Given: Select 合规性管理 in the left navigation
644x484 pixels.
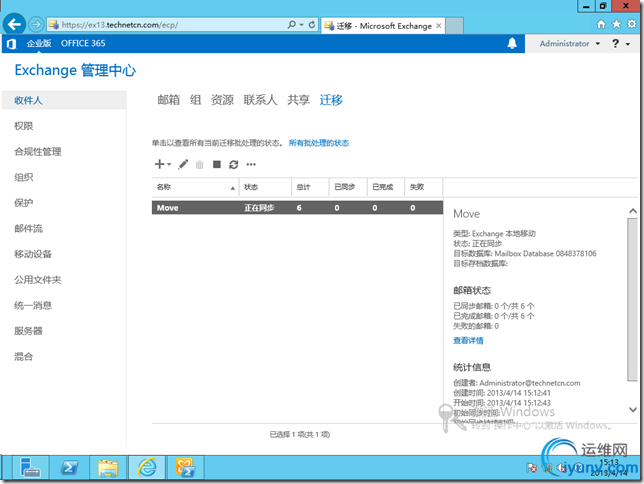Looking at the screenshot, I should click(x=38, y=152).
